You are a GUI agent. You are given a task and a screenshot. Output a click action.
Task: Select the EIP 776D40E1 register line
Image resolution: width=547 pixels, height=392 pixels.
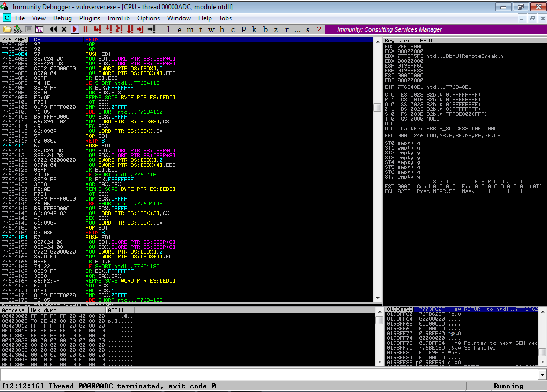point(428,87)
